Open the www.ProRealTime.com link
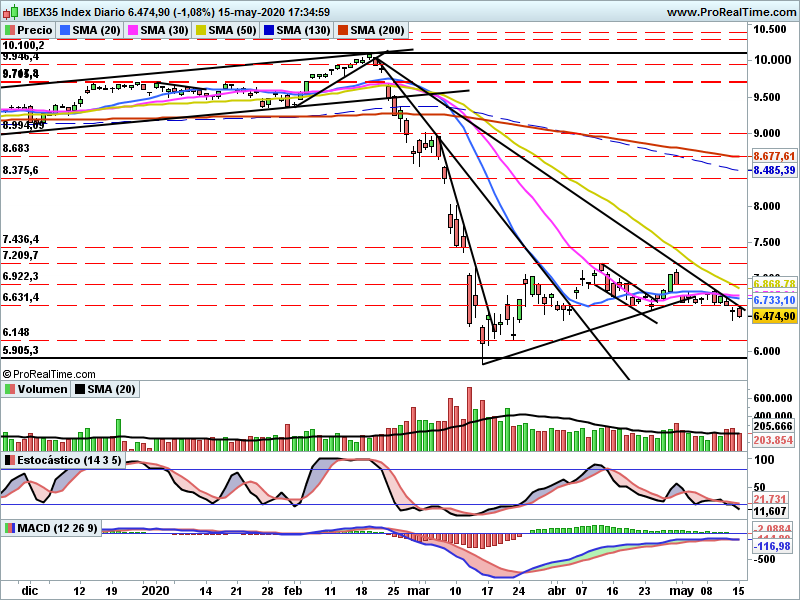 click(731, 12)
